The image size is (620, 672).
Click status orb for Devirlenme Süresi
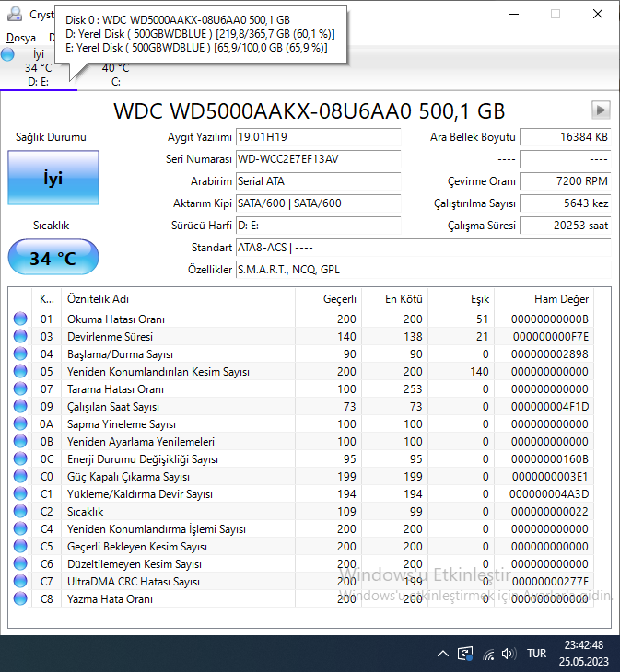(x=20, y=336)
